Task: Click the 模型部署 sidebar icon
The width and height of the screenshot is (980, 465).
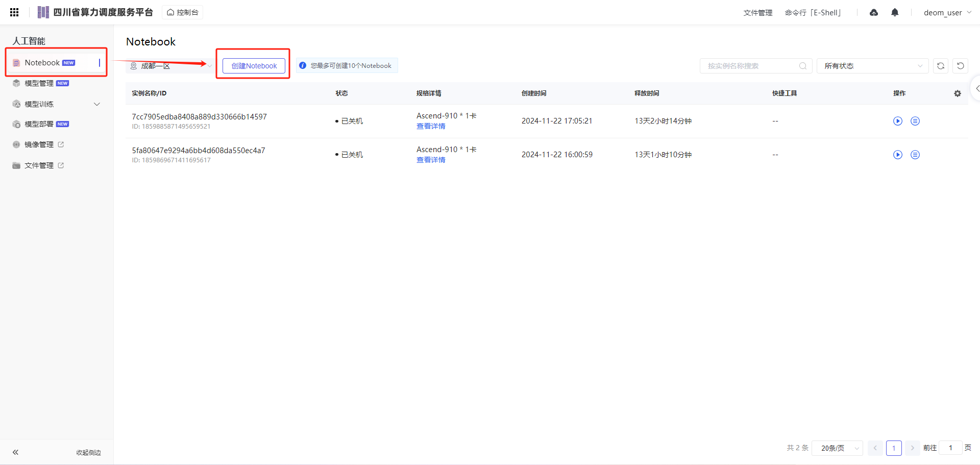Action: (16, 124)
